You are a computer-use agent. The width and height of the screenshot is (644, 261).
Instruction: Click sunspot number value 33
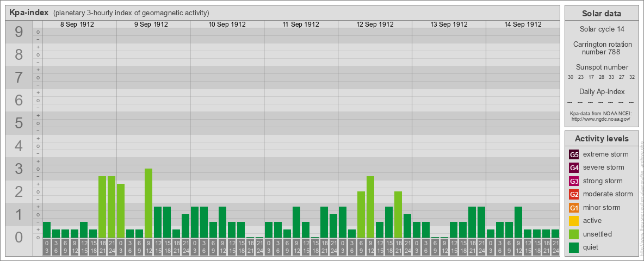point(611,77)
